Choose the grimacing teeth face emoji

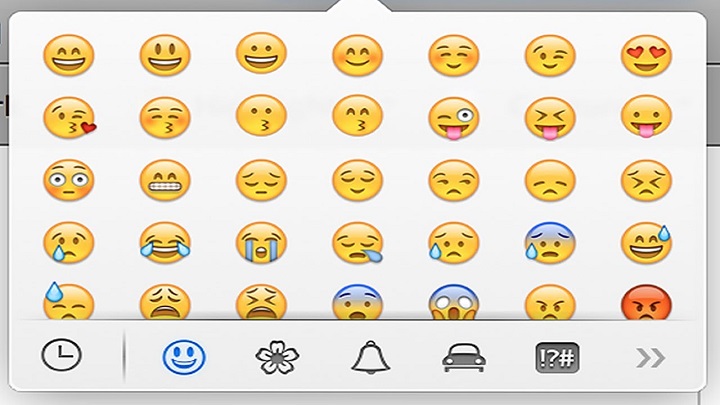click(165, 180)
